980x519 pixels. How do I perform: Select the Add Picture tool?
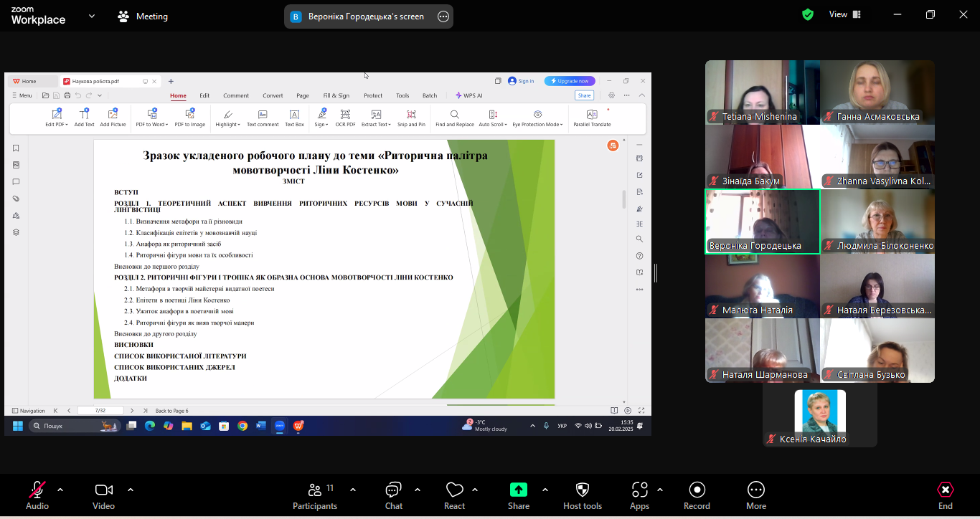[113, 118]
